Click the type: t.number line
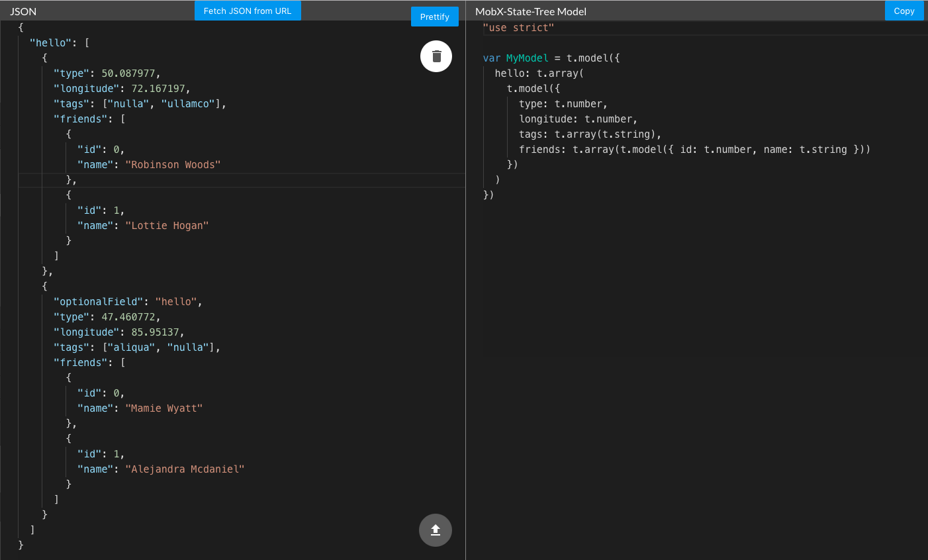928x560 pixels. (563, 104)
